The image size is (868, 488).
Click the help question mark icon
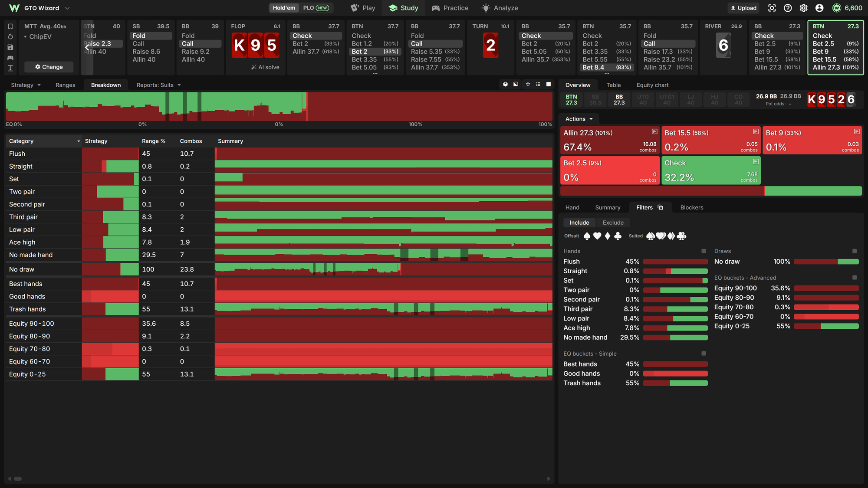click(x=788, y=8)
